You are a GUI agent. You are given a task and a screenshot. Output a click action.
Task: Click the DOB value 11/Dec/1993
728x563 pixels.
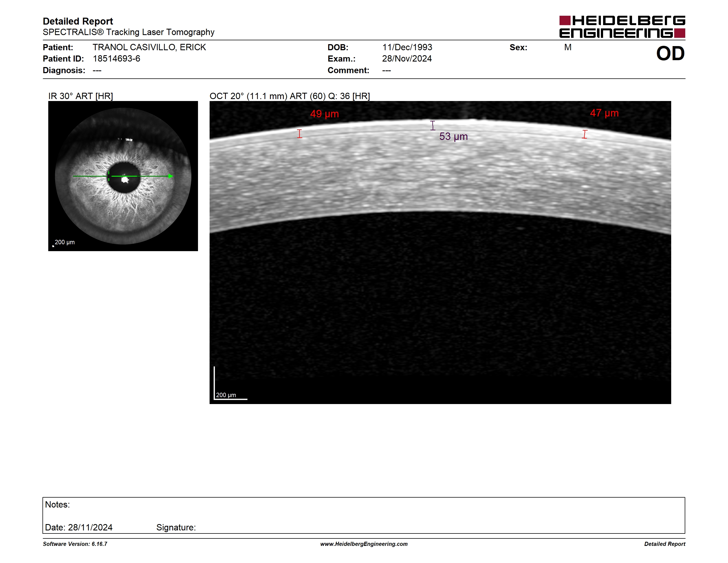pyautogui.click(x=407, y=47)
